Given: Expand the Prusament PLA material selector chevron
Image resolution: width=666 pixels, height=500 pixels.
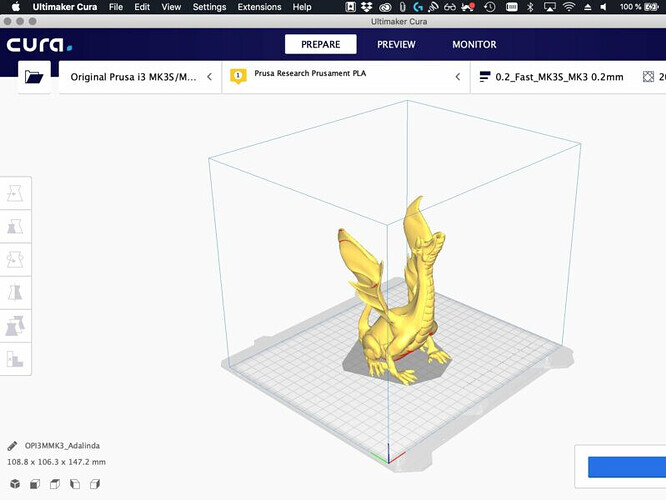Looking at the screenshot, I should click(457, 77).
